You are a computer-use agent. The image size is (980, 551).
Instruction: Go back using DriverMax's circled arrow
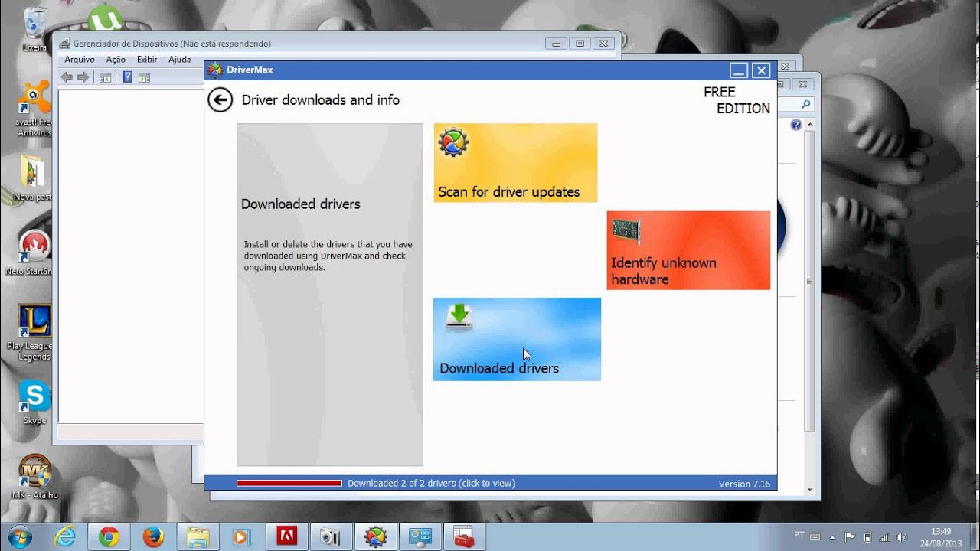[220, 99]
